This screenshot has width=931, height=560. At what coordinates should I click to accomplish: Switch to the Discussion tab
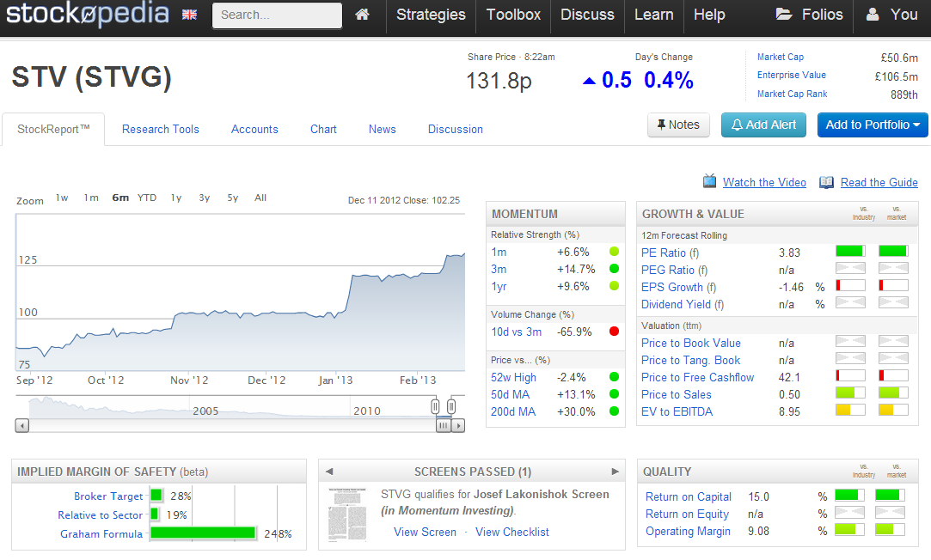(456, 130)
